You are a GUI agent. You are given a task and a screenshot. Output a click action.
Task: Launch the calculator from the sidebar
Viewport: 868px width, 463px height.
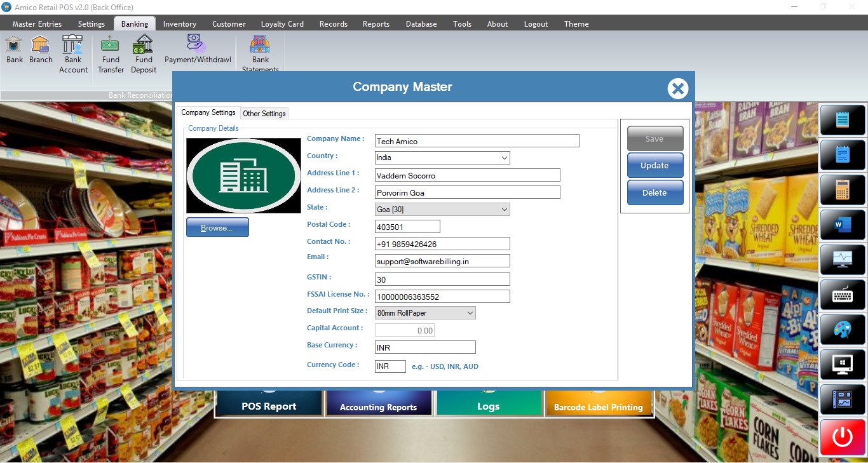[x=843, y=190]
